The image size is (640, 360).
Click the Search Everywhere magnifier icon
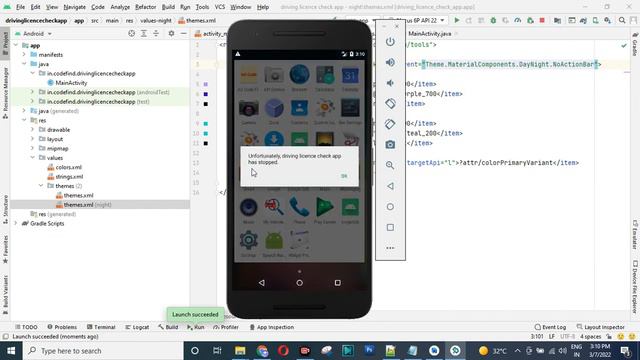[622, 20]
